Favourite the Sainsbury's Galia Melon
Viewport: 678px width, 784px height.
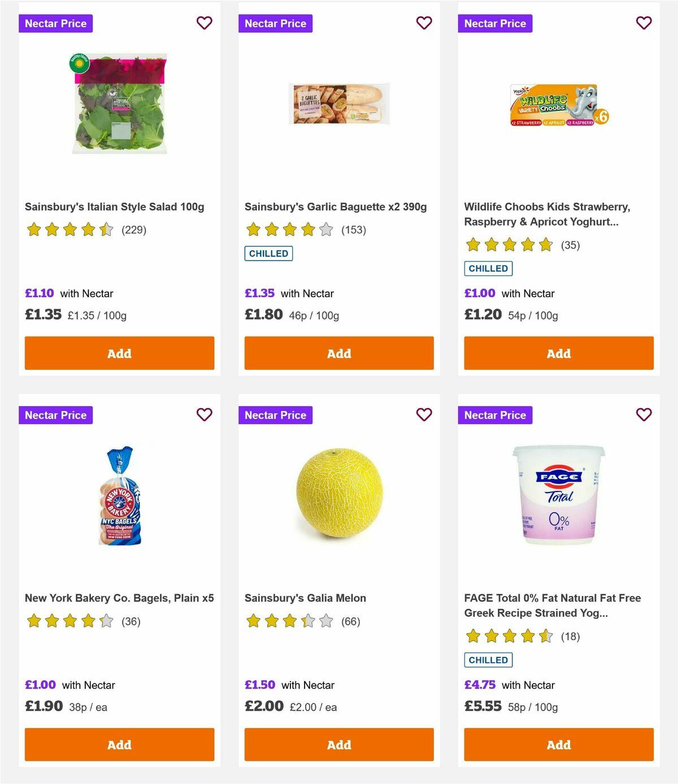[424, 415]
